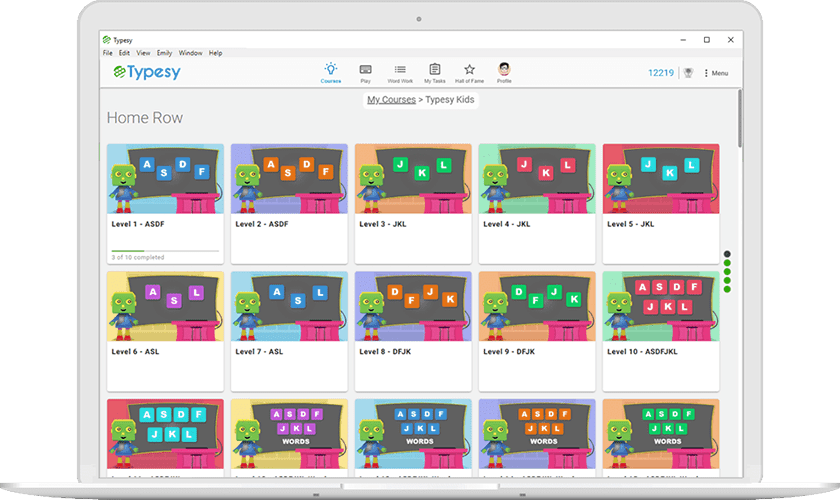
Task: Select the dark page indicator dot
Action: click(x=727, y=254)
